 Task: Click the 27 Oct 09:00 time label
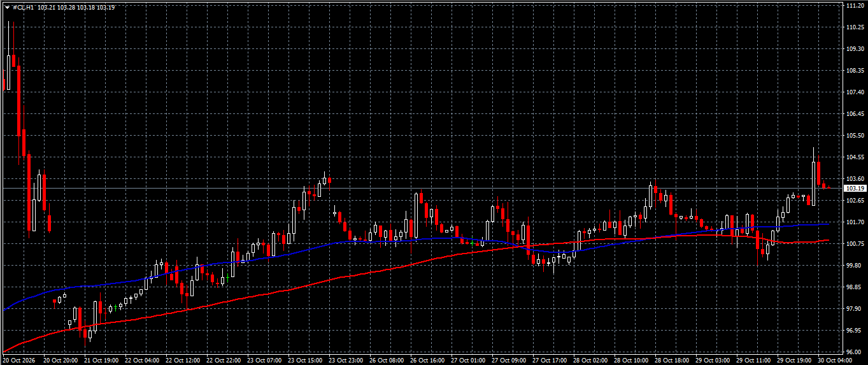(509, 360)
